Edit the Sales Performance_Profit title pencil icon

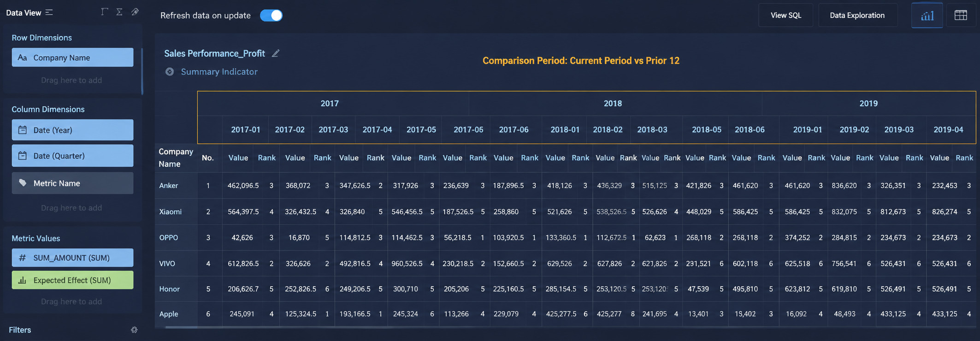[x=276, y=53]
